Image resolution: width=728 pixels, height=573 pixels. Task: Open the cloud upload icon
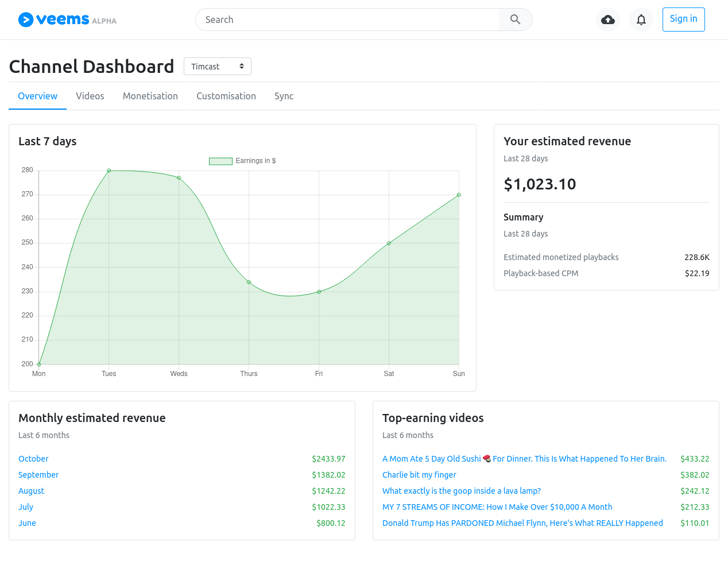tap(608, 20)
